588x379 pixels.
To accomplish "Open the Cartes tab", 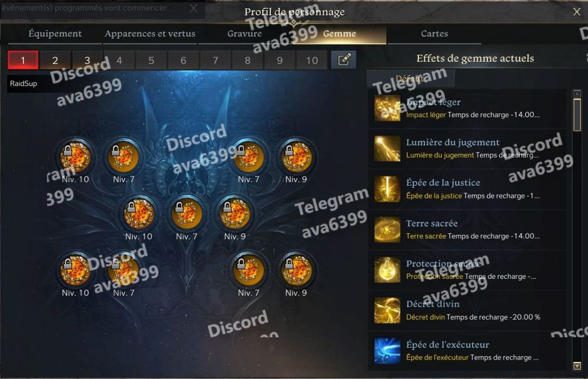I will coord(434,34).
